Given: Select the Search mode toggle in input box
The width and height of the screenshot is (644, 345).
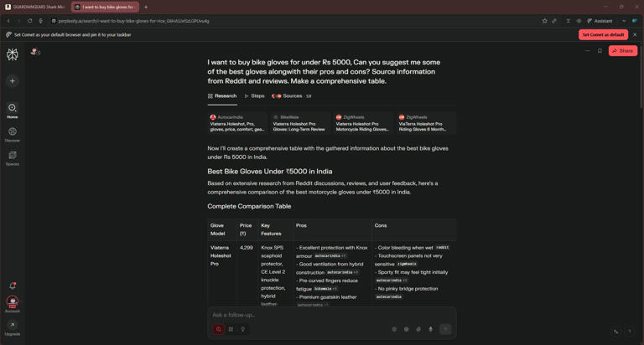Looking at the screenshot, I should pos(219,329).
